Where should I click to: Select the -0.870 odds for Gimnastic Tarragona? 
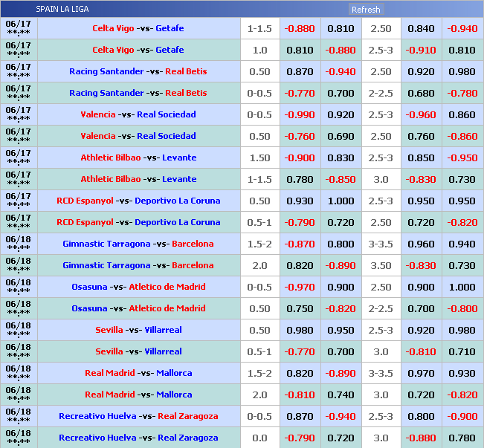tap(300, 244)
